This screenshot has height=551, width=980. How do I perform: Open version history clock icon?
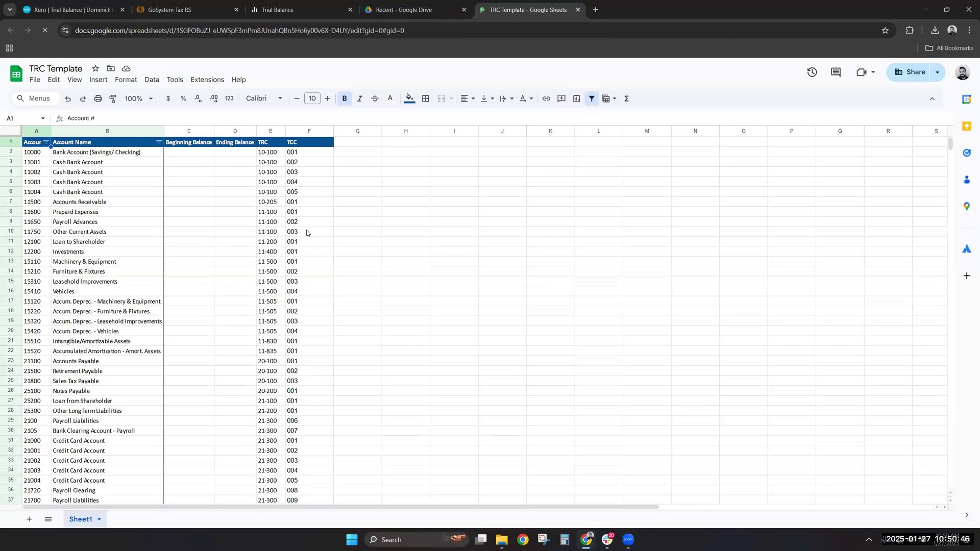pos(812,72)
